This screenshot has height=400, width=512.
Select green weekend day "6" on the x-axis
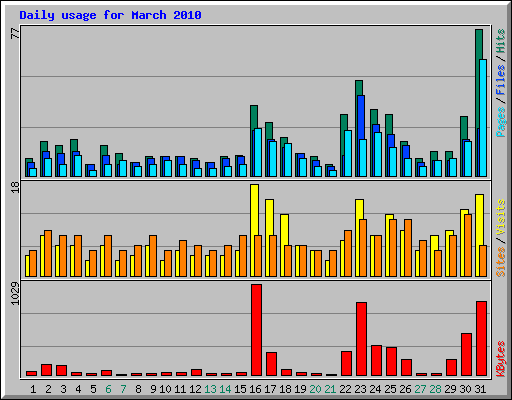[x=108, y=389]
